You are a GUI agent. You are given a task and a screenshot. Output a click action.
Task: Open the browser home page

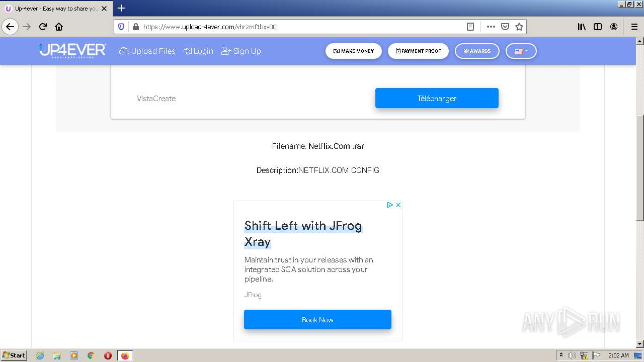coord(59,27)
